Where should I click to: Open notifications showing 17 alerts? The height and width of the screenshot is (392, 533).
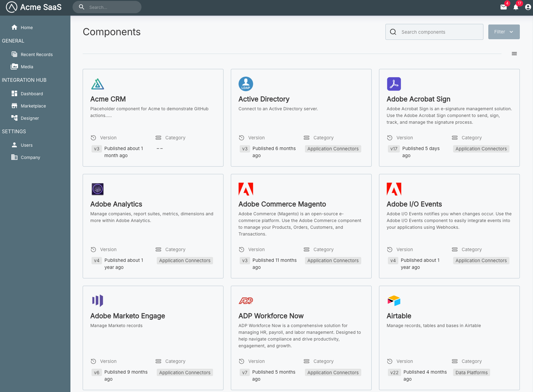[516, 7]
